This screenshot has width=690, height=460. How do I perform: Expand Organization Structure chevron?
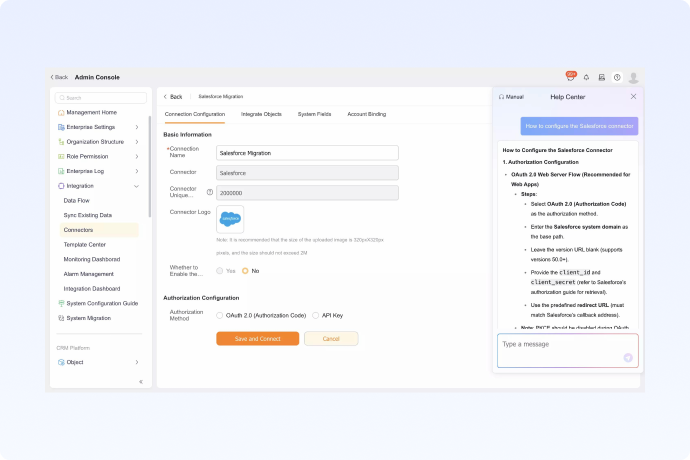point(137,142)
